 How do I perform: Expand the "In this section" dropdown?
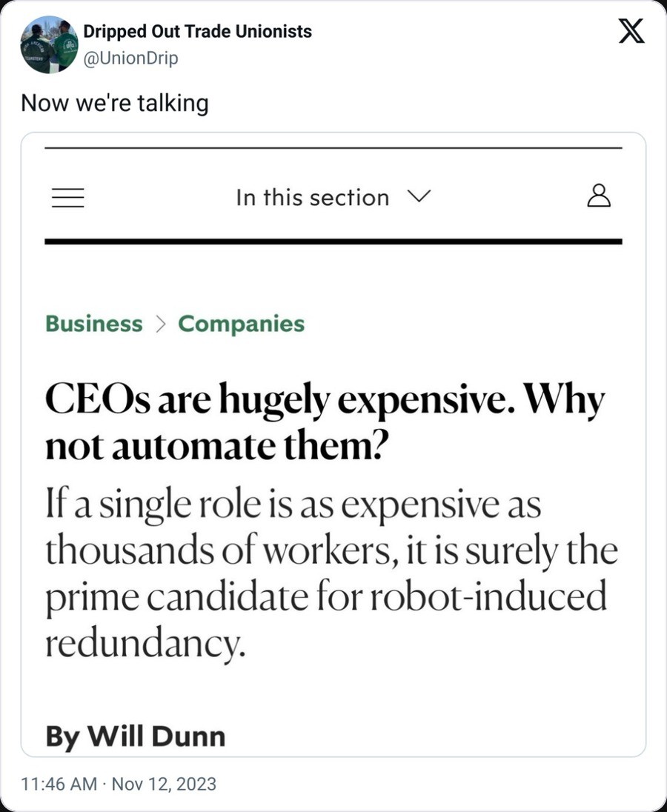312,198
